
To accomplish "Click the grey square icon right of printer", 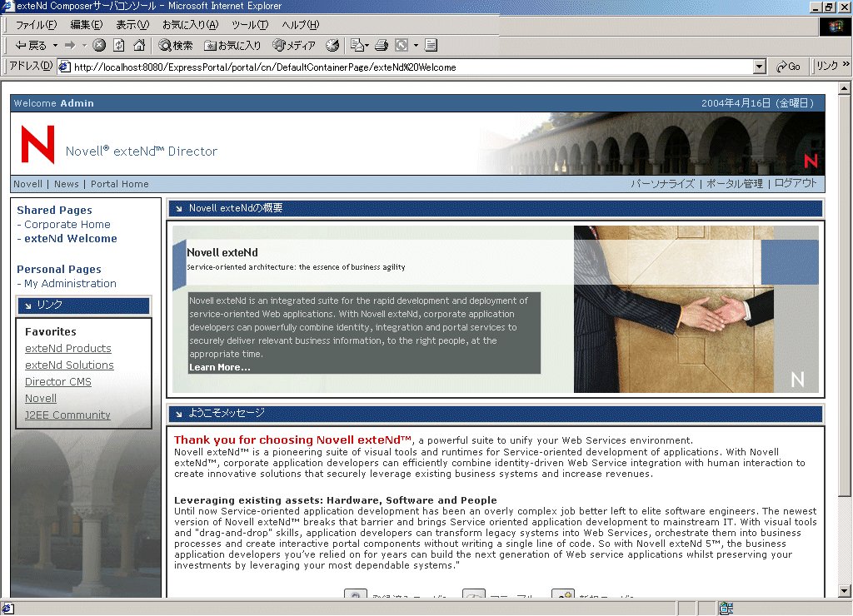I will click(402, 46).
